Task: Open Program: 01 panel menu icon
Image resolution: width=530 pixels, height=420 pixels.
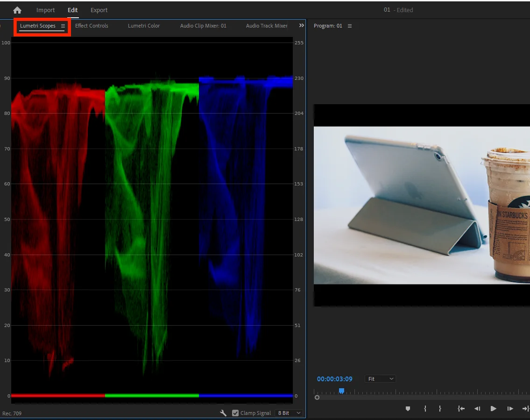Action: (x=350, y=26)
